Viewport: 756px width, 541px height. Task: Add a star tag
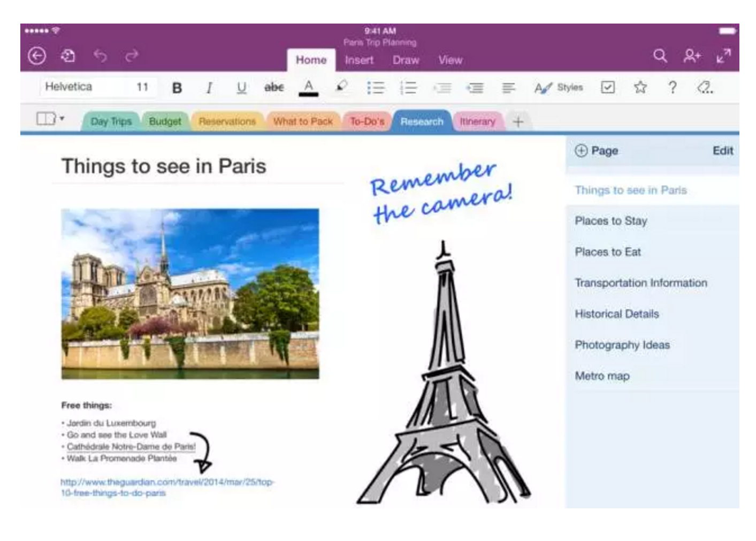(x=640, y=87)
